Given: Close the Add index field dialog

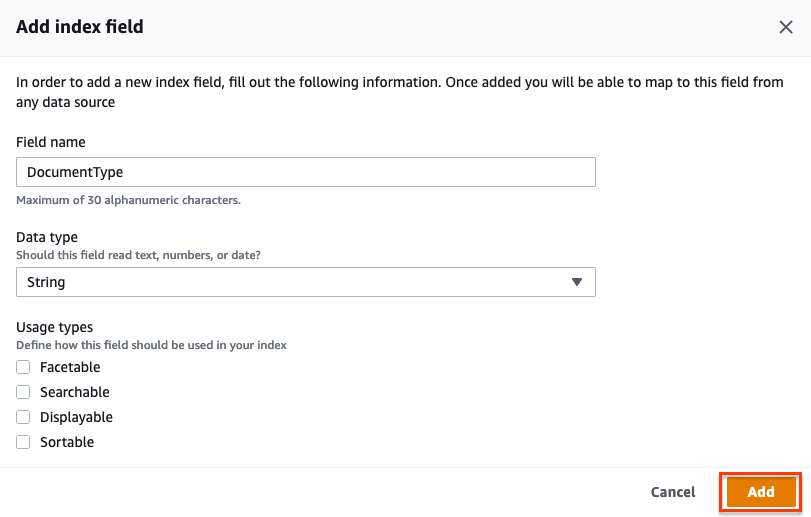Looking at the screenshot, I should pos(786,27).
